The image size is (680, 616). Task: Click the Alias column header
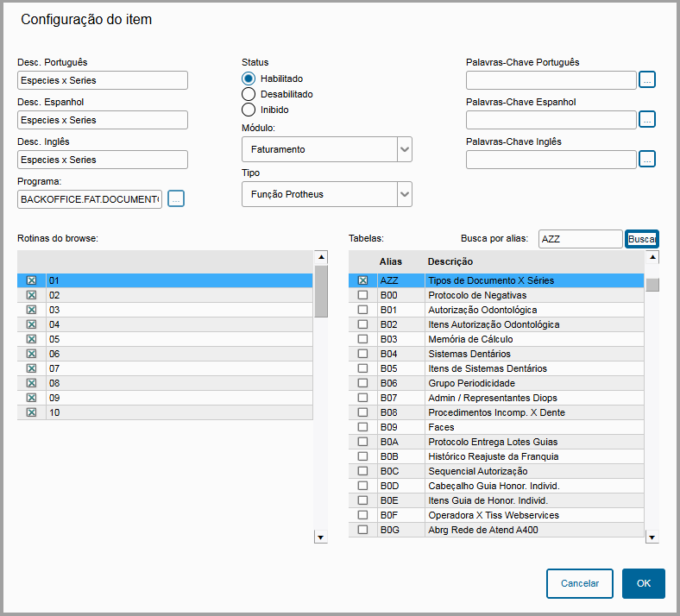[x=391, y=261]
